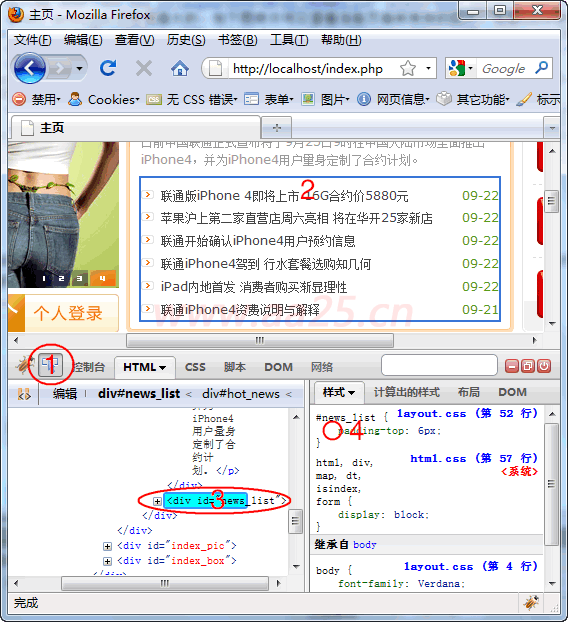Reload the current page

coord(107,68)
